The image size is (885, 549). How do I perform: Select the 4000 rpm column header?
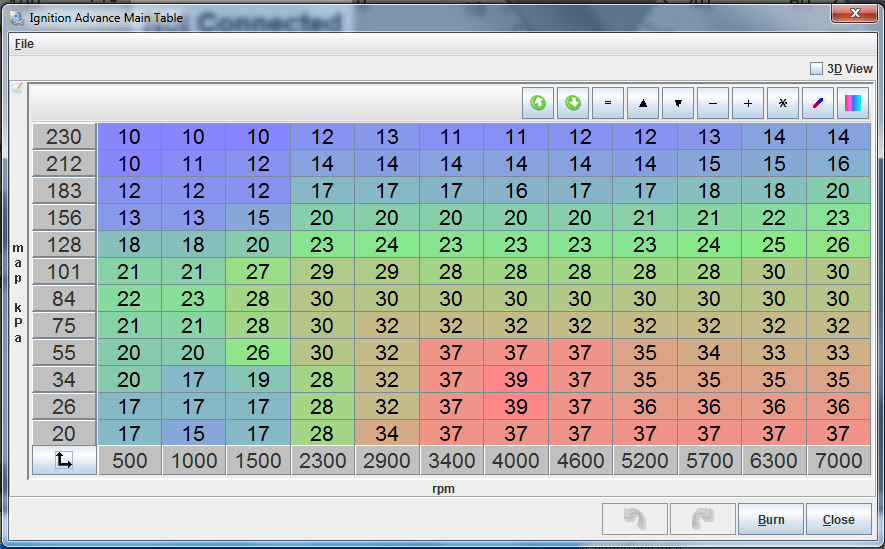point(517,461)
